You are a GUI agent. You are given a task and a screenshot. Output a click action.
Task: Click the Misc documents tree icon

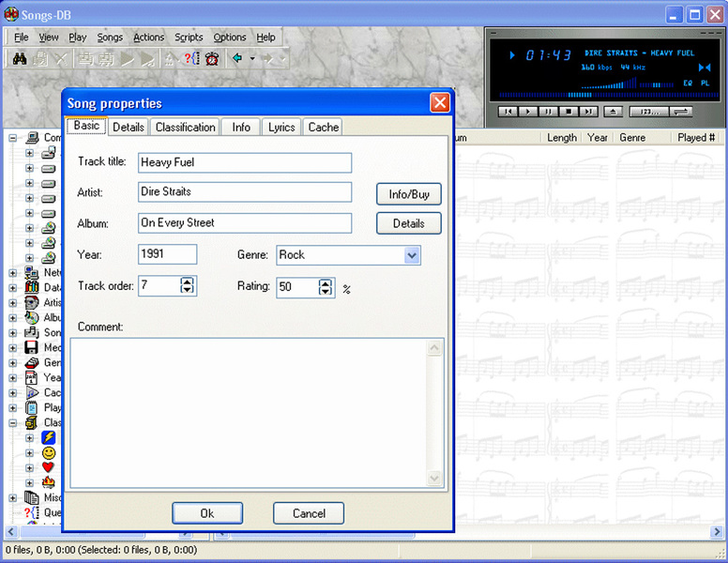point(32,497)
